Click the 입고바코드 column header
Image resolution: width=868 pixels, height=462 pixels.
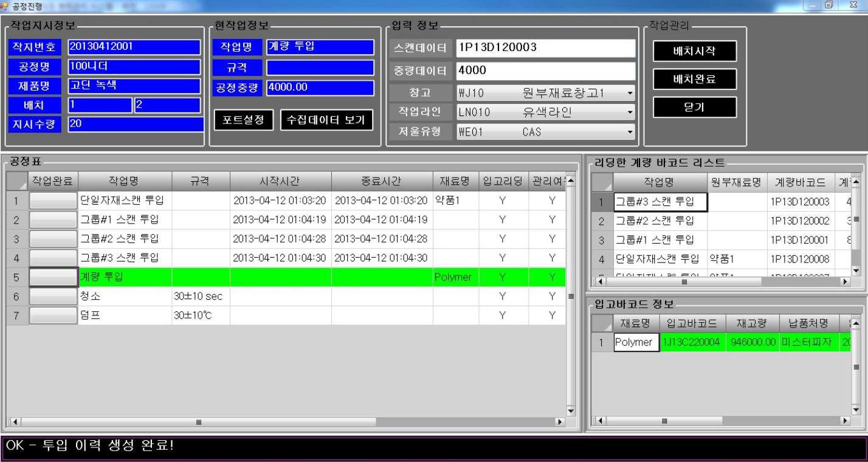pos(692,323)
